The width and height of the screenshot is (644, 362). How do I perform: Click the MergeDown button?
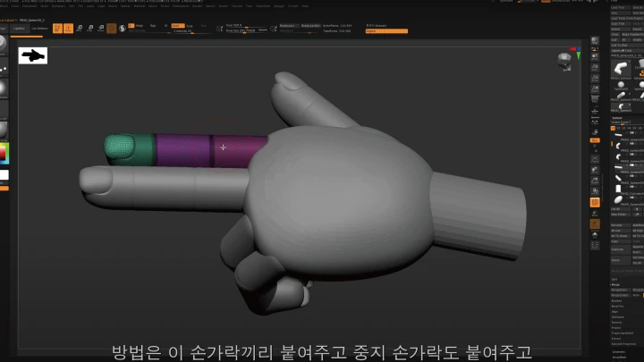point(621,290)
